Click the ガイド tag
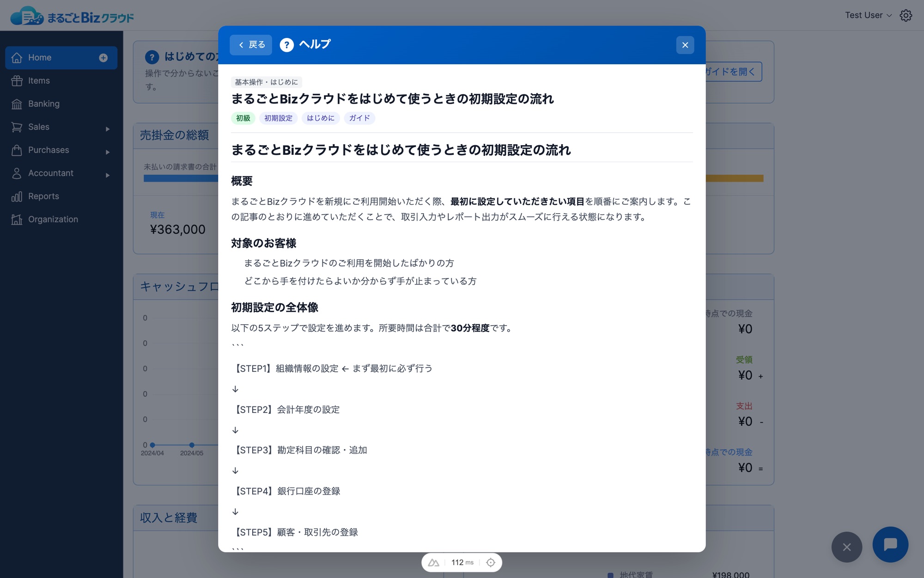924x578 pixels. [359, 118]
